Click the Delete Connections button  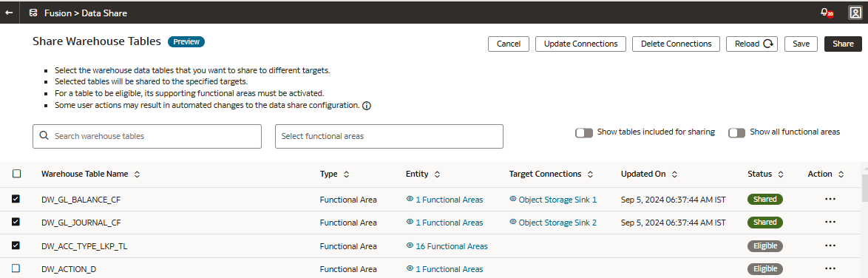(676, 44)
